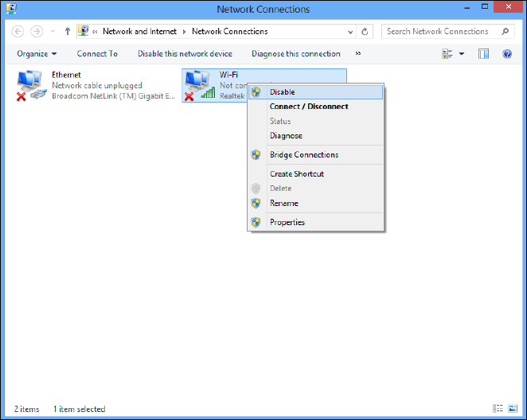Select the Wi-Fi adapter icon

(x=199, y=85)
